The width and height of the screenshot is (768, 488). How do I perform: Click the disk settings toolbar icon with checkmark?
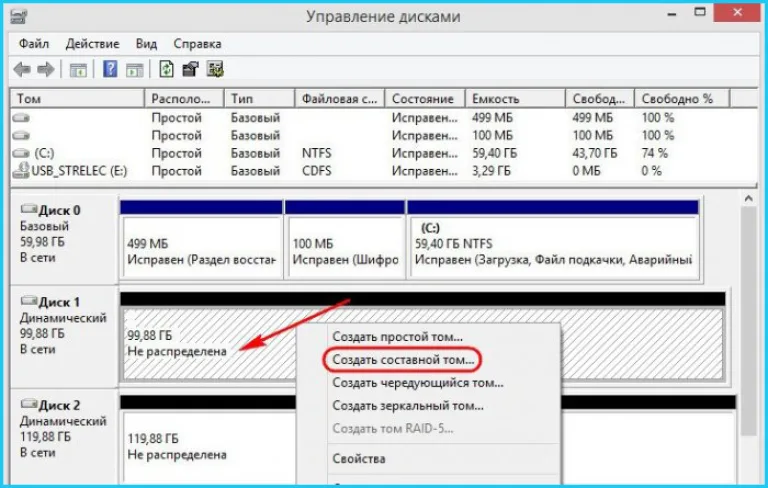(215, 69)
